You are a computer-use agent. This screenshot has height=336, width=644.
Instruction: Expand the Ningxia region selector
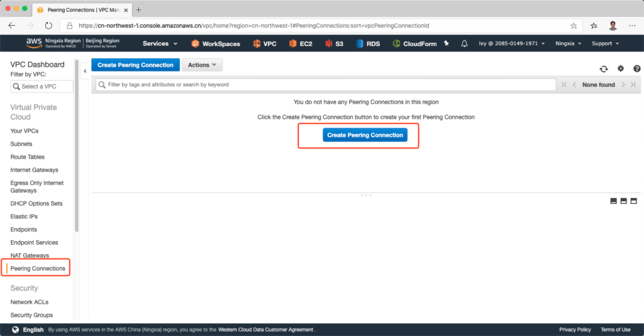point(568,43)
